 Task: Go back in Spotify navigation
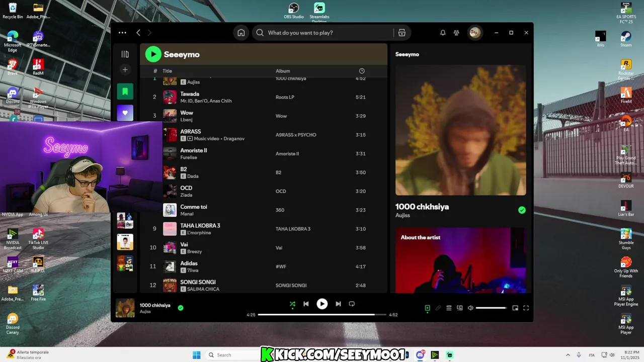(138, 33)
